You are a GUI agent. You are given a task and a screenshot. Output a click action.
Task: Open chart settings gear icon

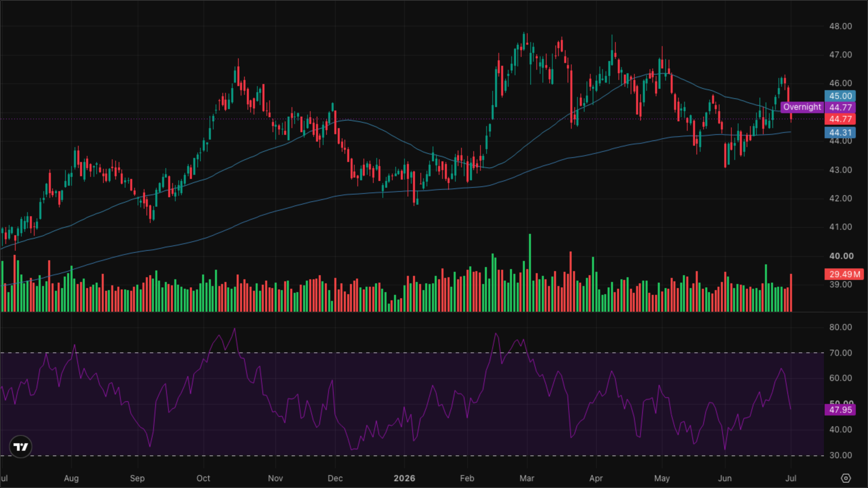coord(846,478)
